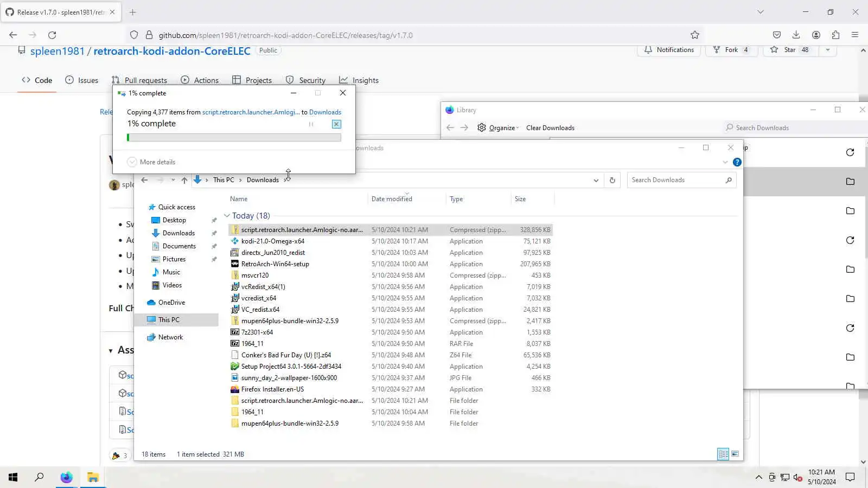Expand the address bar history dropdown

point(596,180)
